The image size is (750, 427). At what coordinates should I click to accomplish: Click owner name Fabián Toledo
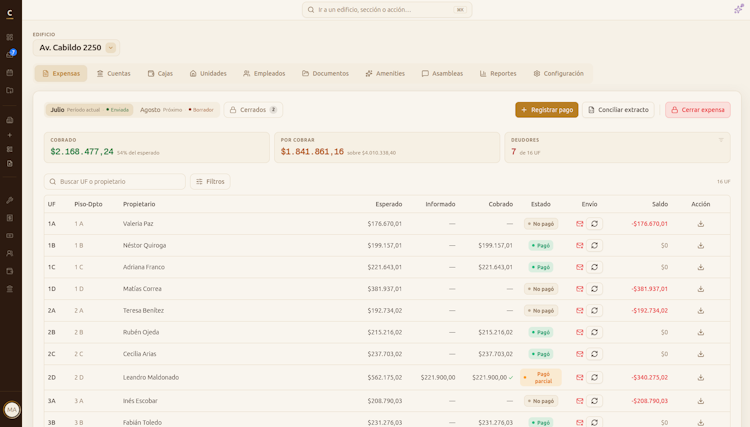[x=142, y=422]
